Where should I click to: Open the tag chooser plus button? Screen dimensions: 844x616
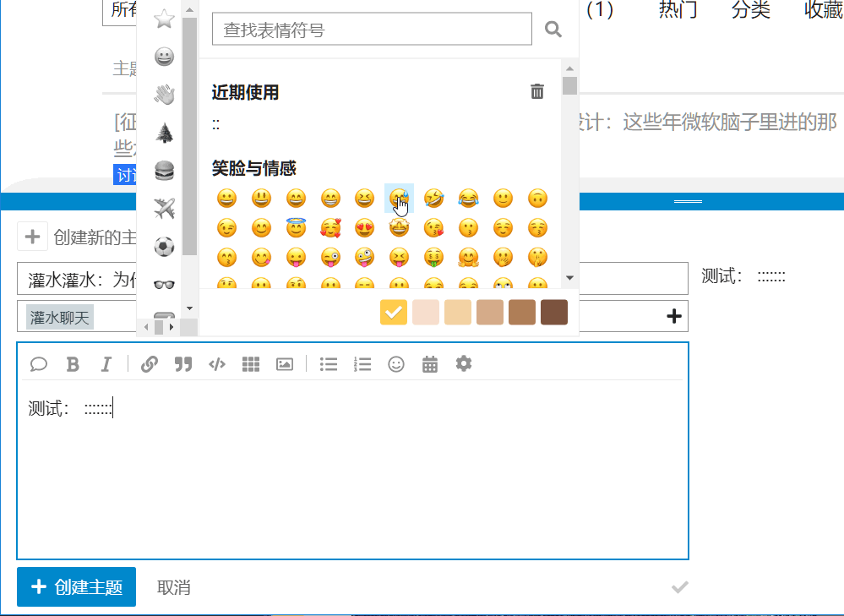(x=674, y=317)
